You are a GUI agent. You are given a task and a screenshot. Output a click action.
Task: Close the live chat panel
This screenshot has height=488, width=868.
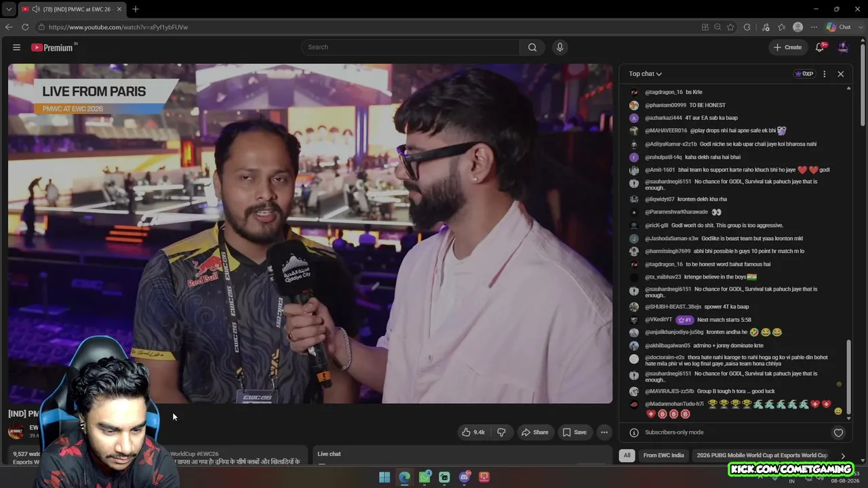[841, 74]
